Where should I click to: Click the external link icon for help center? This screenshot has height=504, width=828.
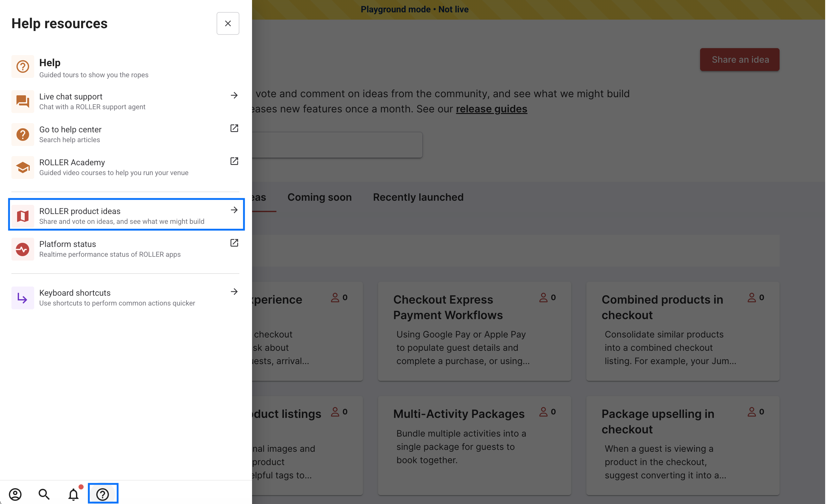(x=234, y=128)
